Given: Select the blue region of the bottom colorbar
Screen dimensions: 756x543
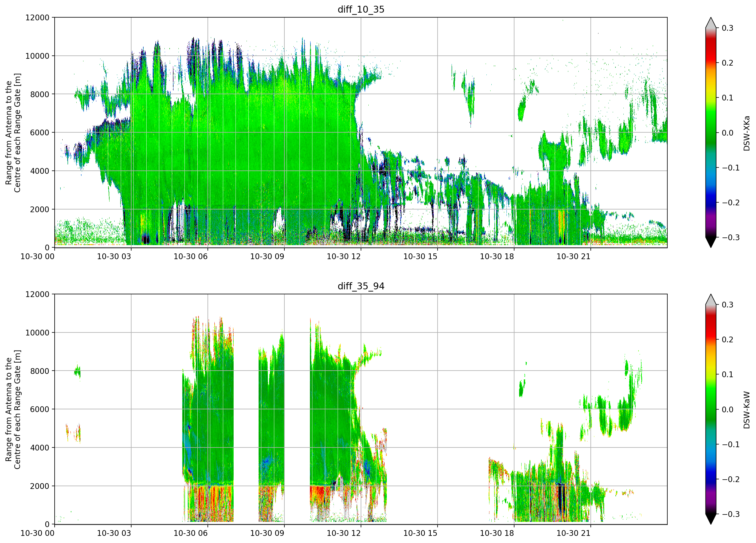Looking at the screenshot, I should click(x=711, y=475).
